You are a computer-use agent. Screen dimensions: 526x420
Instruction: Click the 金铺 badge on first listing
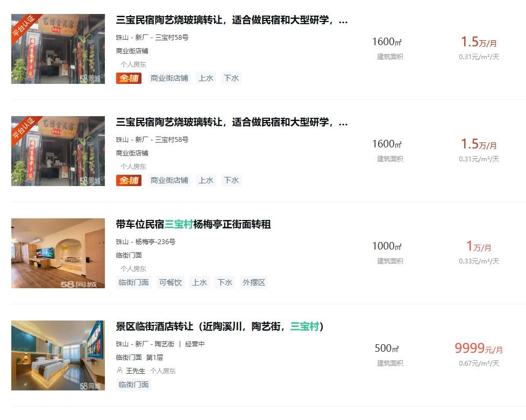(129, 78)
